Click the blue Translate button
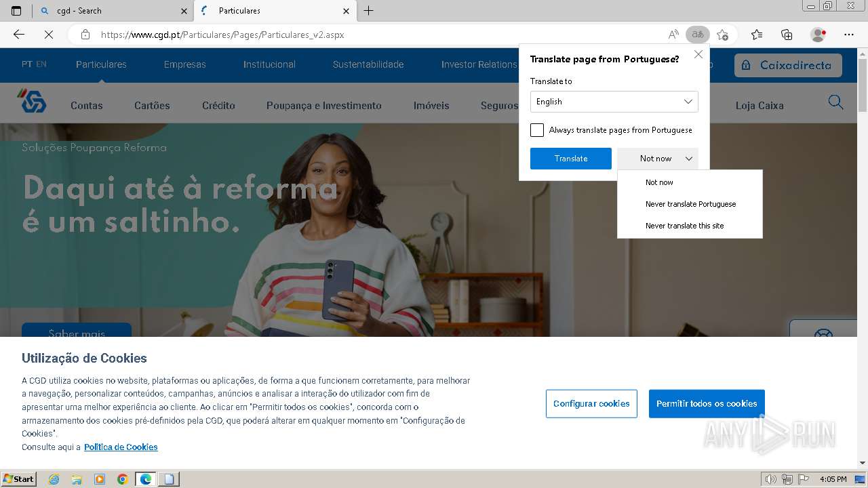868x488 pixels. [x=571, y=159]
